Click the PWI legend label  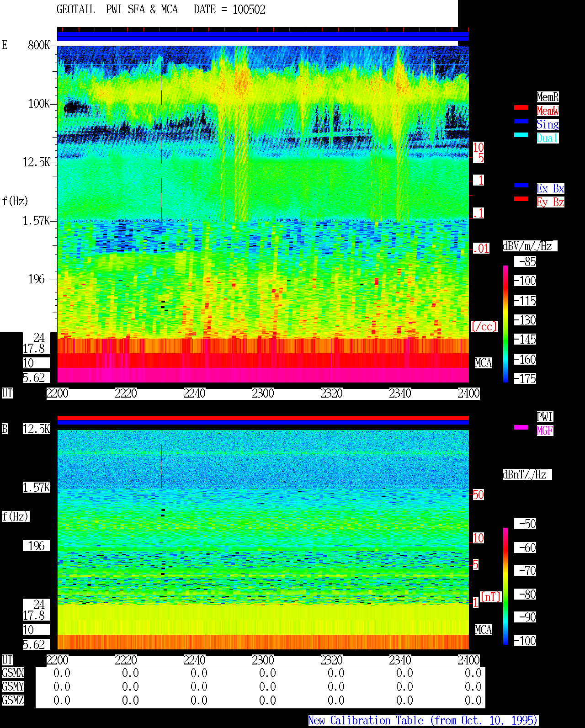(x=545, y=417)
